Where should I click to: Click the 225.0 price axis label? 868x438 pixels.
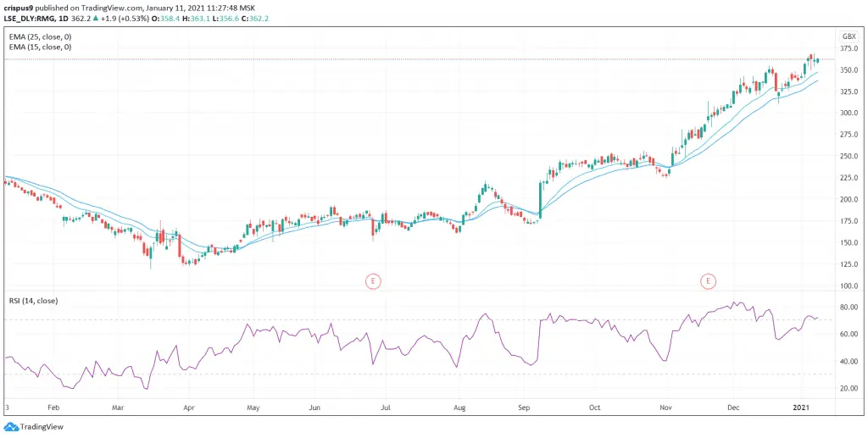click(850, 178)
